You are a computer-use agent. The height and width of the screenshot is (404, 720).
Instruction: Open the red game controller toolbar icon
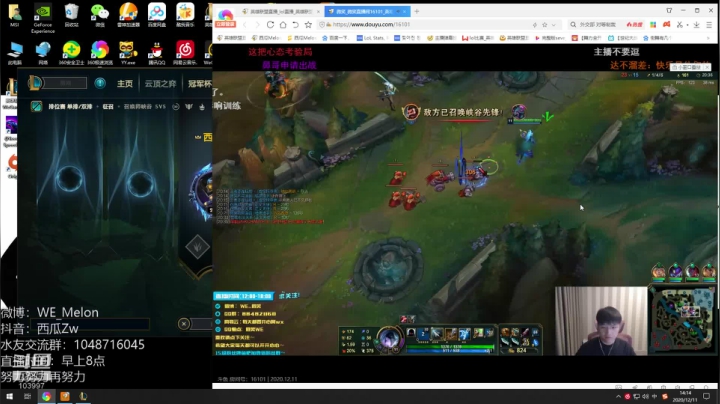point(666,25)
